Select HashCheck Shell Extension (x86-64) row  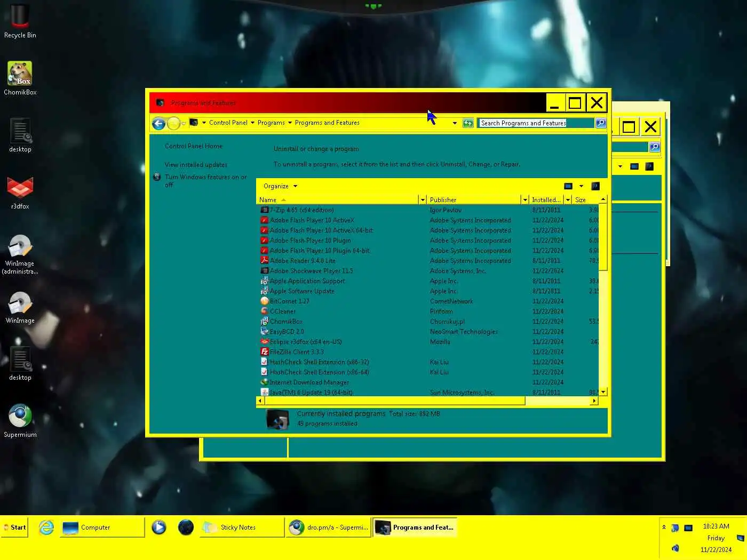tap(428, 372)
